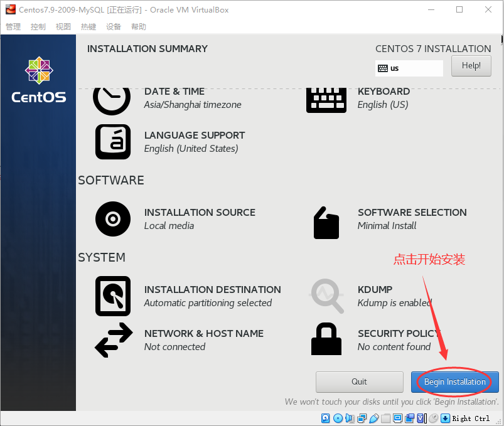
Task: Click the audio status icon
Action: pyautogui.click(x=350, y=418)
